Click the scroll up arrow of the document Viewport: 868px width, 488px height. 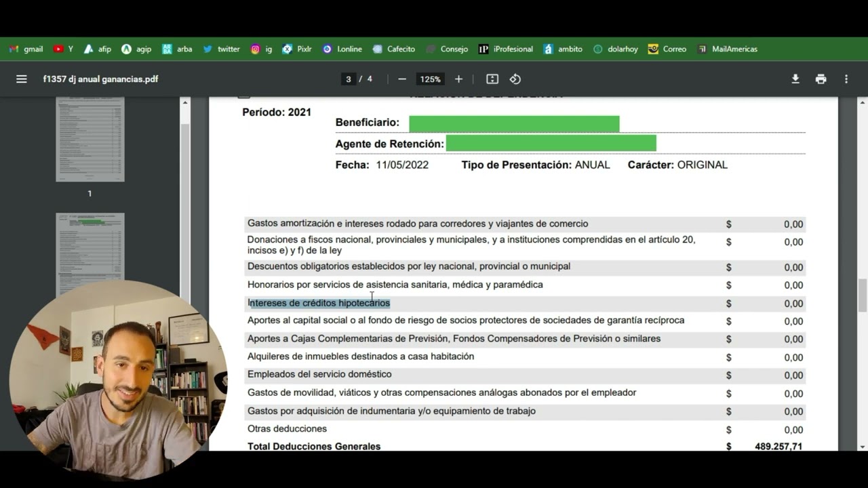pyautogui.click(x=863, y=102)
